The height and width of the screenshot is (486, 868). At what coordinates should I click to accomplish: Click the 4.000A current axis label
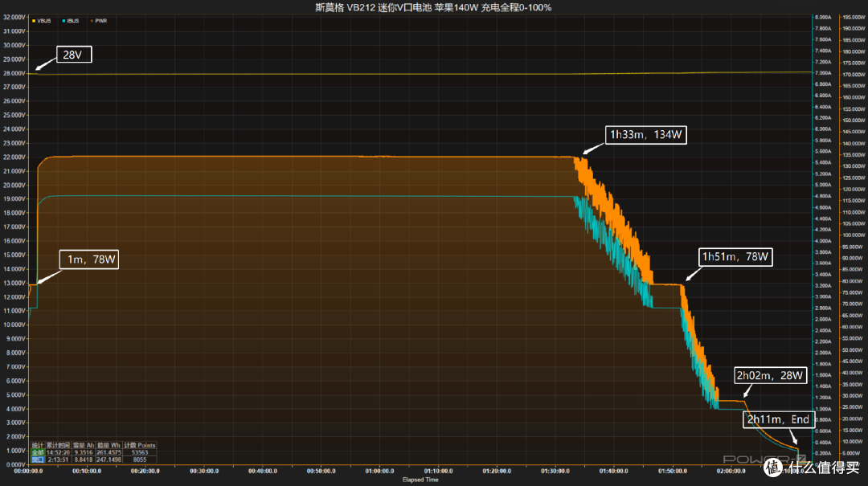(823, 241)
